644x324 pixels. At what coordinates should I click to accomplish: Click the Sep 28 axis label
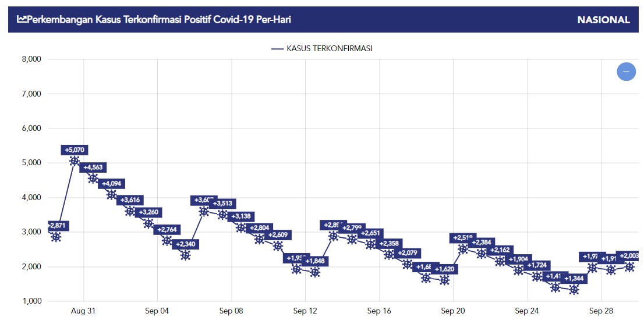click(601, 311)
